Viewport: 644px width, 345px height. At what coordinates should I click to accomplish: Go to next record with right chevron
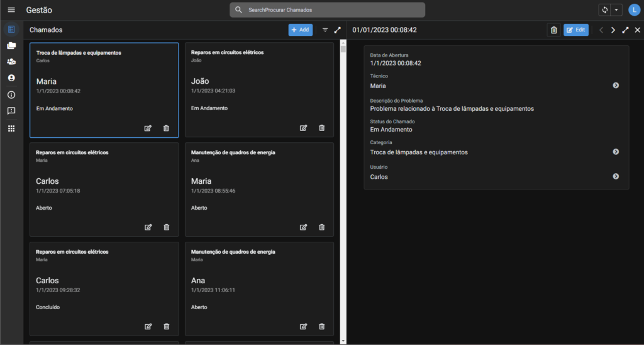coord(613,30)
